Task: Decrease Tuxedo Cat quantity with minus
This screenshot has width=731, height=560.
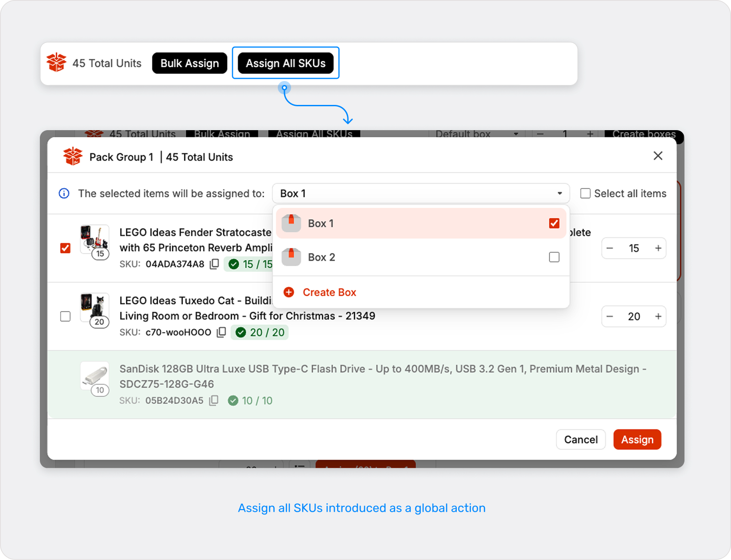Action: coord(610,317)
